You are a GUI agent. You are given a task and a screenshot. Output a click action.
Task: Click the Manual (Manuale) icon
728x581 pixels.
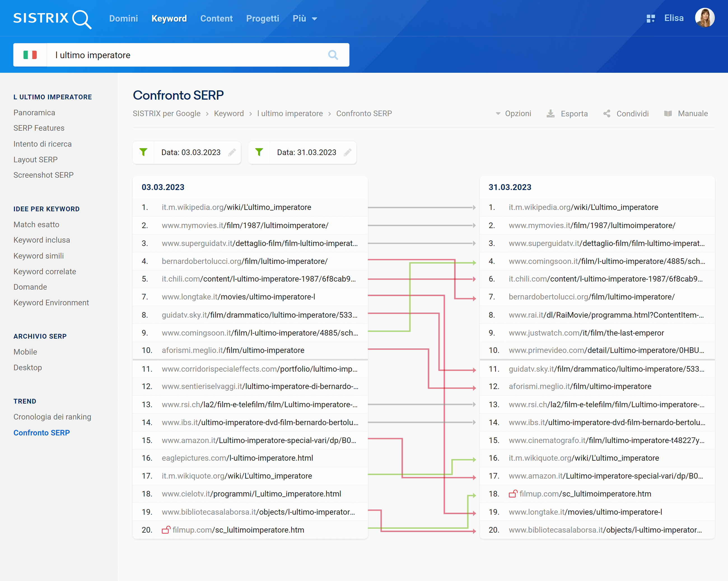click(669, 113)
